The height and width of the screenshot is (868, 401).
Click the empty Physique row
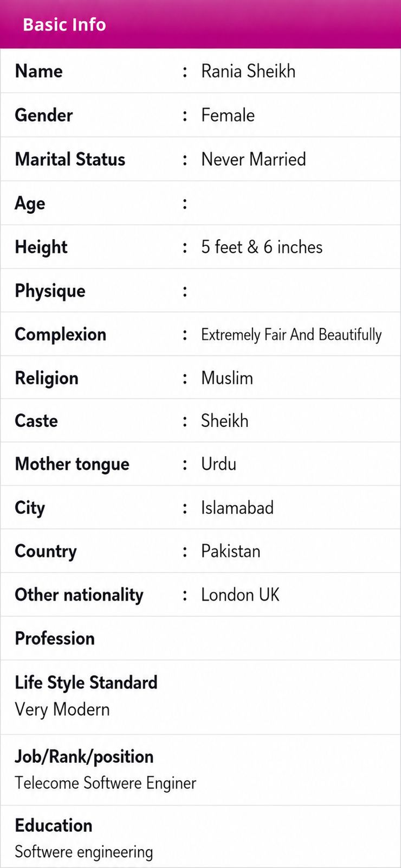(x=200, y=290)
